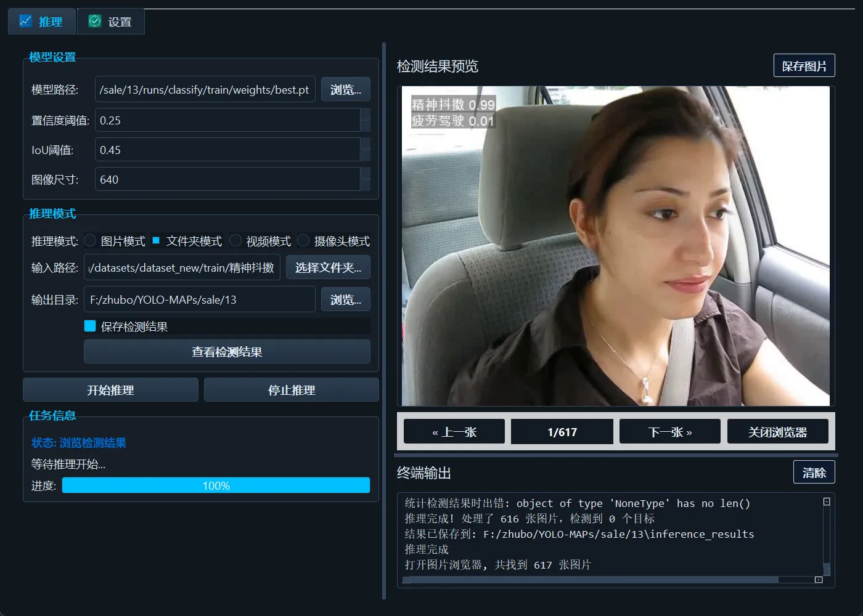The height and width of the screenshot is (616, 863).
Task: Clear the terminal output with 清除
Action: (x=814, y=472)
